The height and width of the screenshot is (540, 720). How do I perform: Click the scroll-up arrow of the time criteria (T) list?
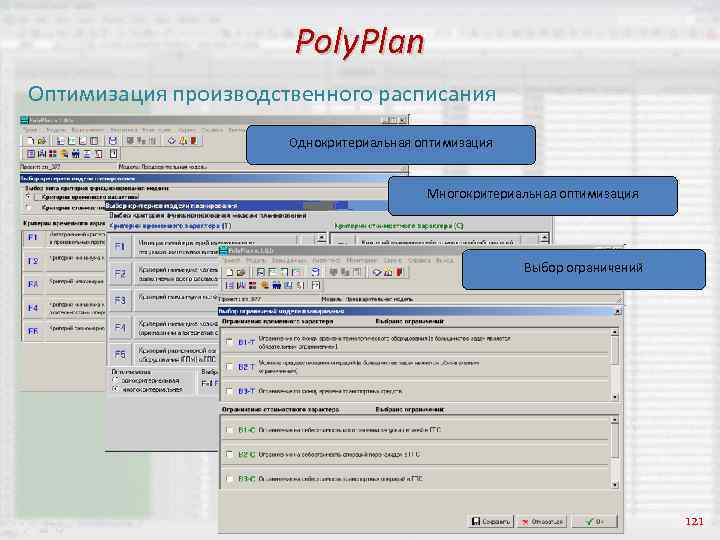point(321,237)
